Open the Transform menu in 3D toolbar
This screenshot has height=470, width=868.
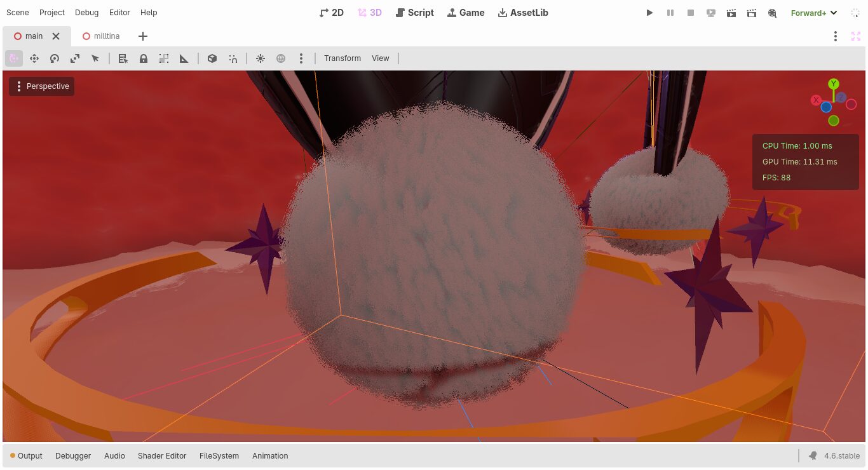point(342,58)
